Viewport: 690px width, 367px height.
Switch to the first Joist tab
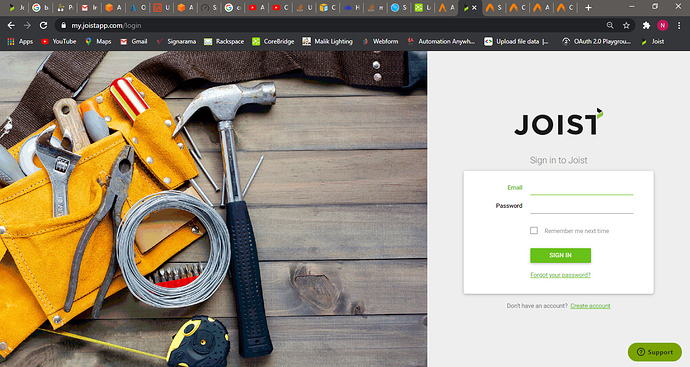pyautogui.click(x=17, y=7)
